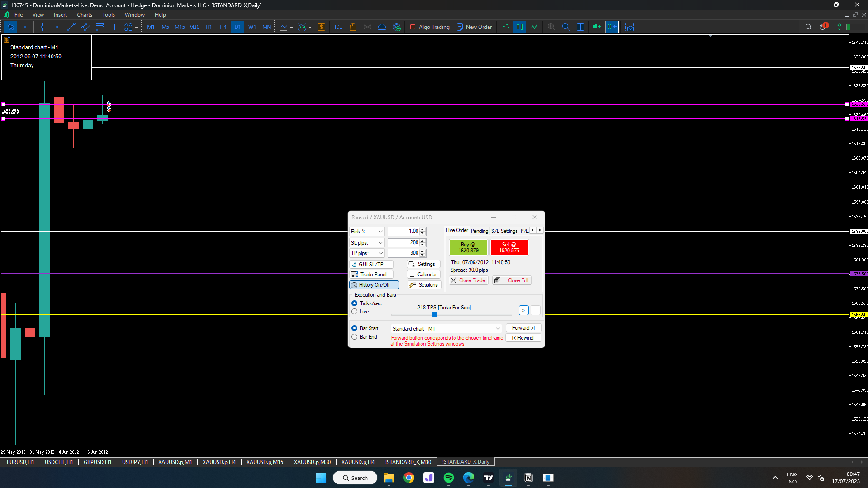Switch chart to bar chart
Viewport: 868px width, 488px height.
[505, 27]
